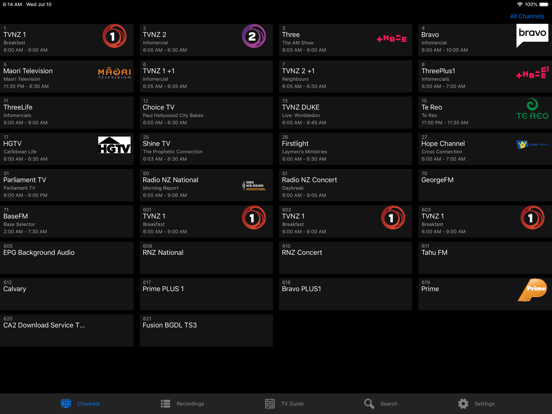This screenshot has width=552, height=414.
Task: Tap the 'Cross Connection' programme text
Action: 442,152
